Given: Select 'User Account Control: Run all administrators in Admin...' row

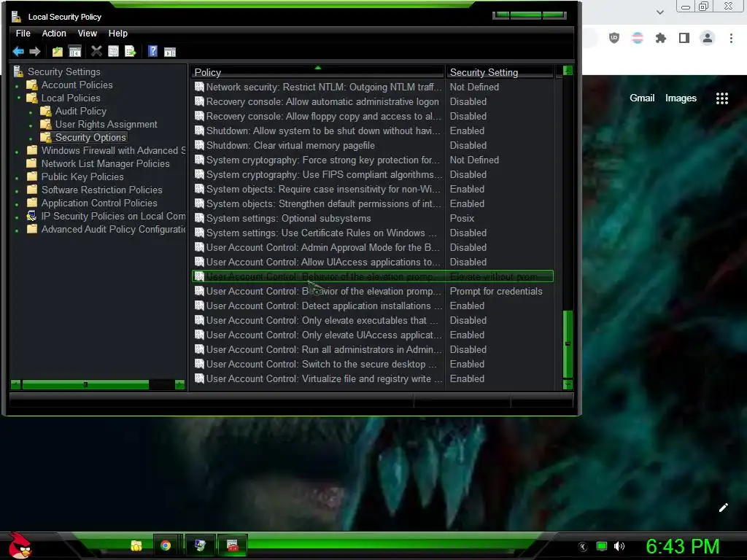Looking at the screenshot, I should [373, 349].
